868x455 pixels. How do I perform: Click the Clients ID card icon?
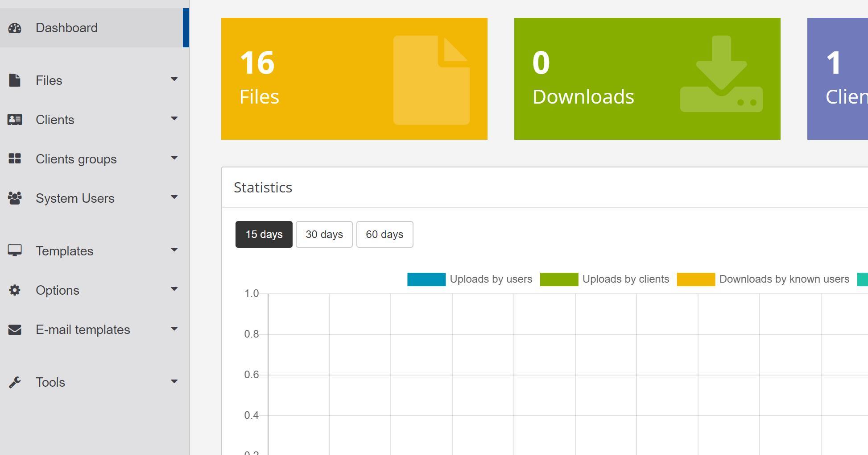click(x=15, y=120)
